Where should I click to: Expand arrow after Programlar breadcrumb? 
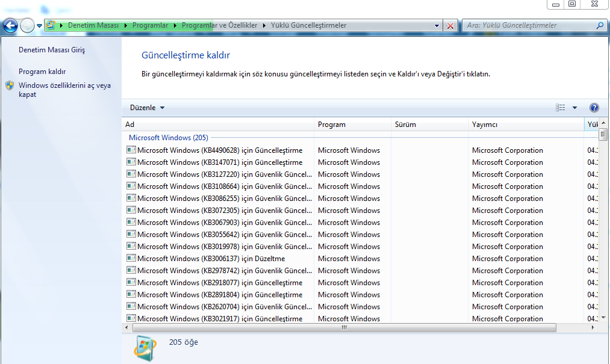[175, 26]
